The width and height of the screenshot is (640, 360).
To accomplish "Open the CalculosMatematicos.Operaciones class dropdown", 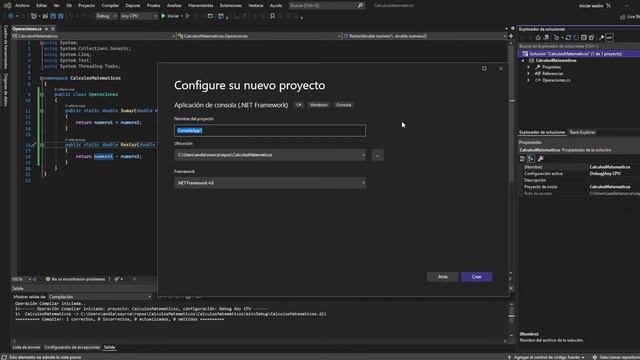I will point(259,36).
